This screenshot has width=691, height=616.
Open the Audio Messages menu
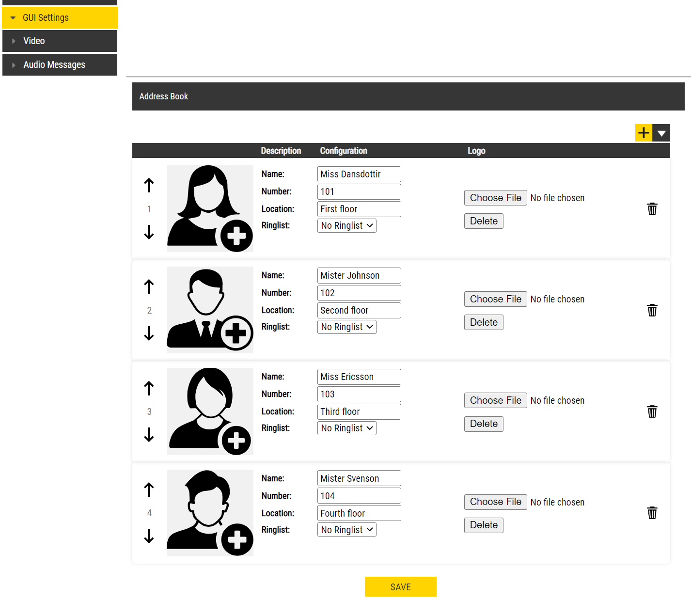(60, 65)
